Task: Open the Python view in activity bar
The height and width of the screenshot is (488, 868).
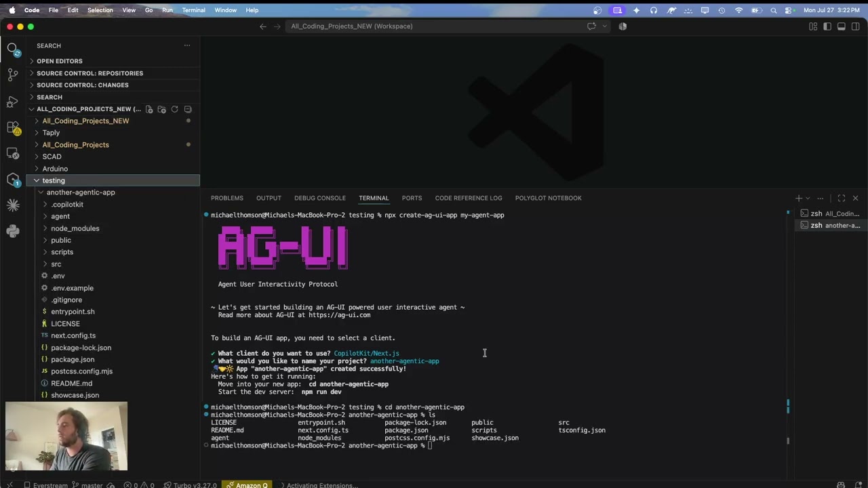Action: 12,231
